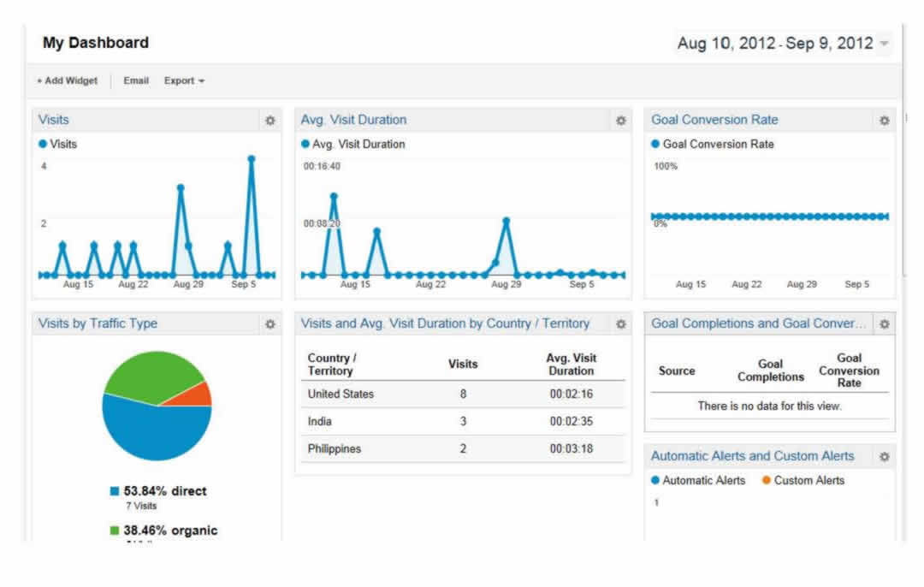
Task: Click the Goal Conversion Rate widget title
Action: click(714, 120)
